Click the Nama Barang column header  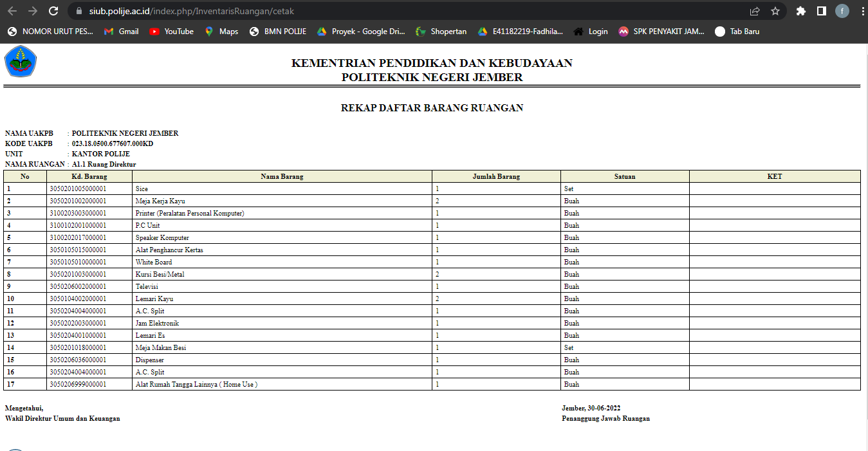click(282, 176)
